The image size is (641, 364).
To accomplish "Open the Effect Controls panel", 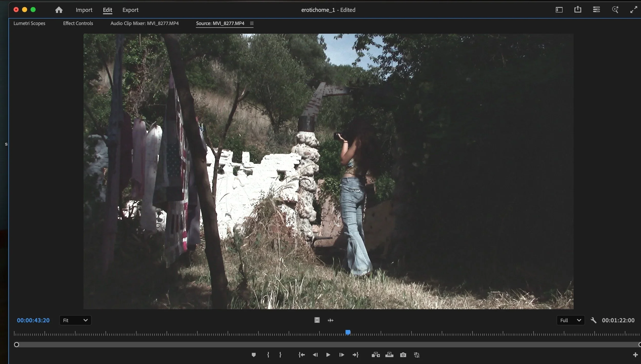I will tap(78, 23).
